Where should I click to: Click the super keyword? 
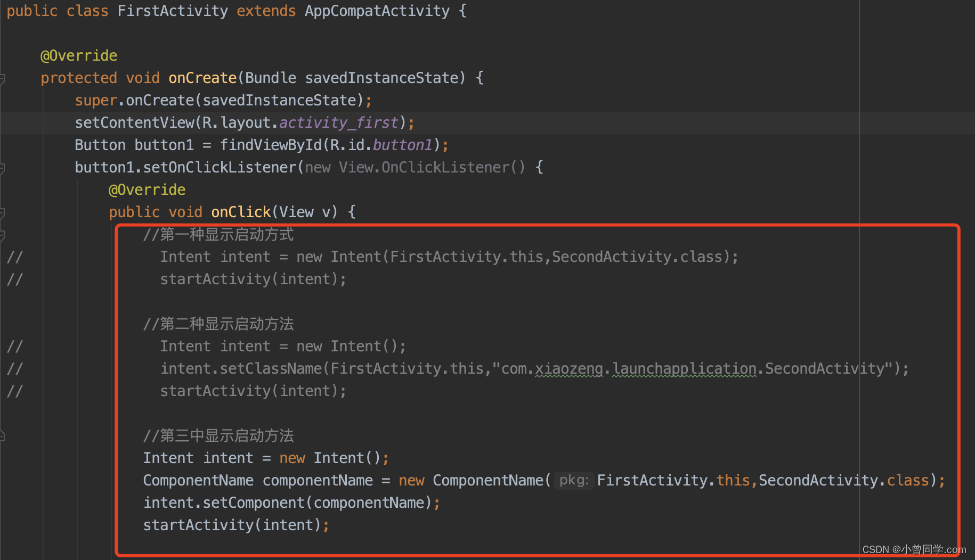tap(96, 100)
